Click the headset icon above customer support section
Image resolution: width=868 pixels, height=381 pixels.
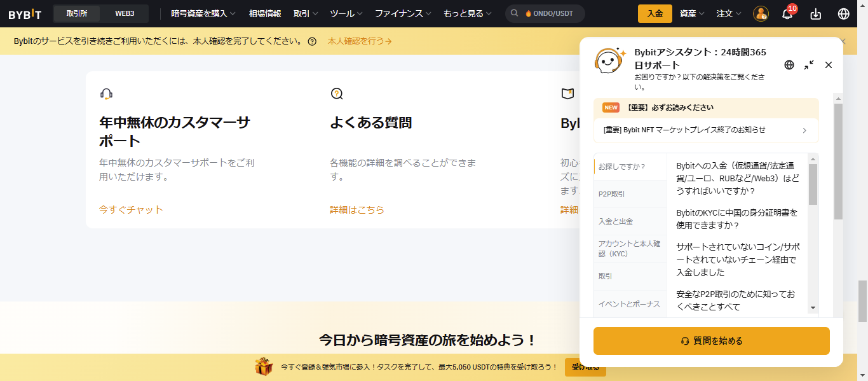click(x=105, y=93)
